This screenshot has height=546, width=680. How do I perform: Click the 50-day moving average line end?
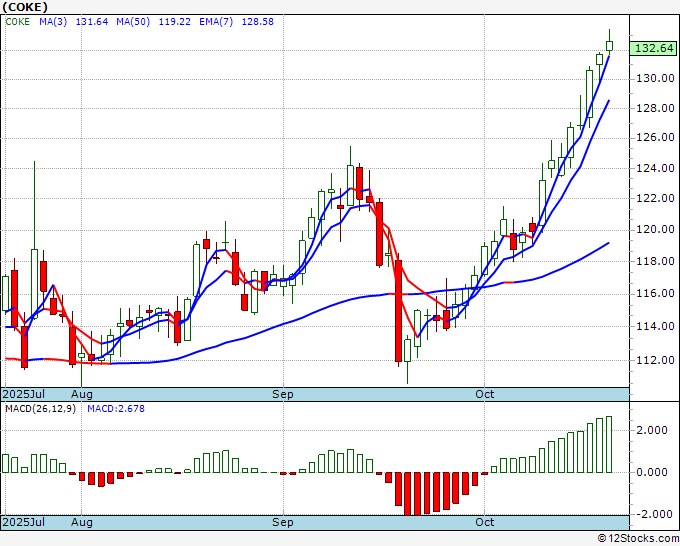pos(608,243)
